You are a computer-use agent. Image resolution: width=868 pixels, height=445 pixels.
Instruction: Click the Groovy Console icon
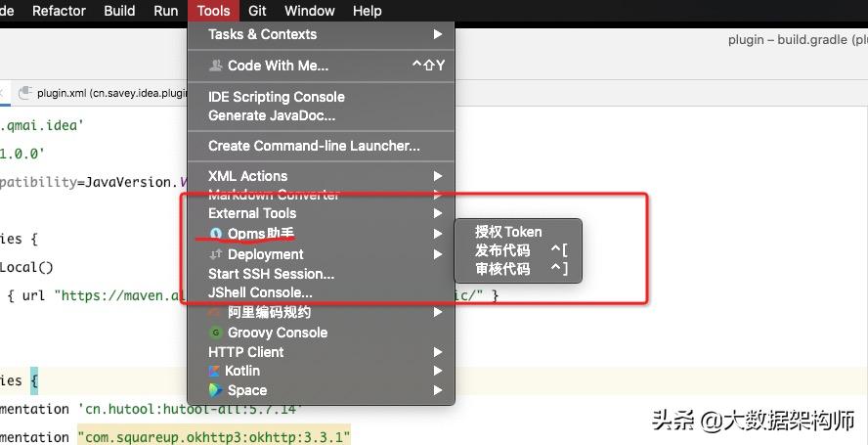(215, 333)
